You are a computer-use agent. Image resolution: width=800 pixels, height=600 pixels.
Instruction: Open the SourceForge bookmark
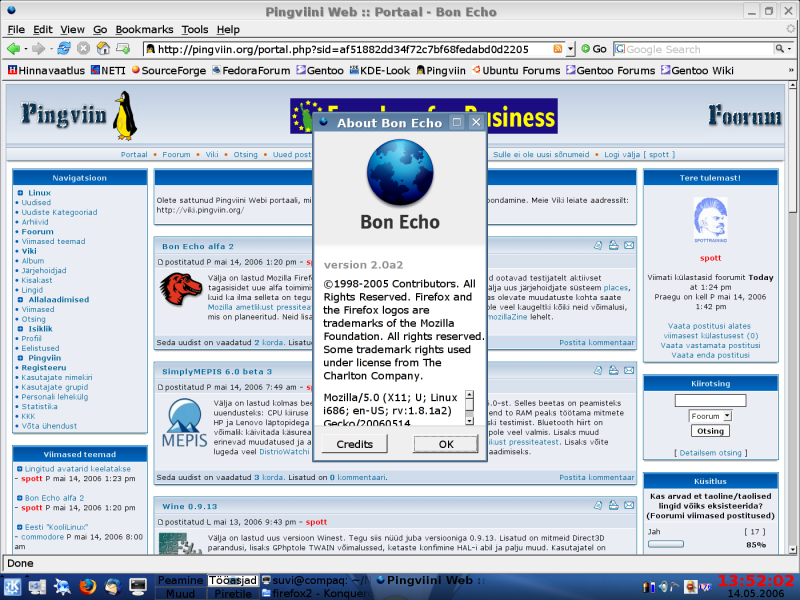pos(169,70)
